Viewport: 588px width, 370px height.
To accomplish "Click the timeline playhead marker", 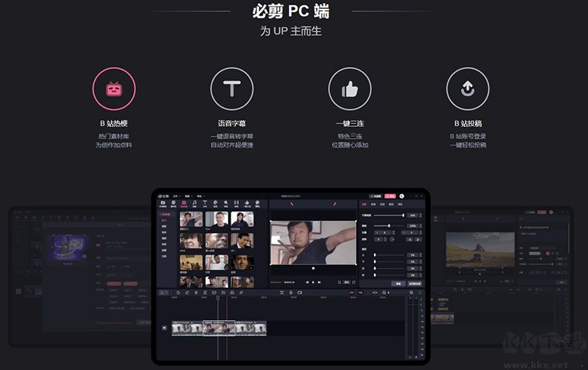I will 218,298.
